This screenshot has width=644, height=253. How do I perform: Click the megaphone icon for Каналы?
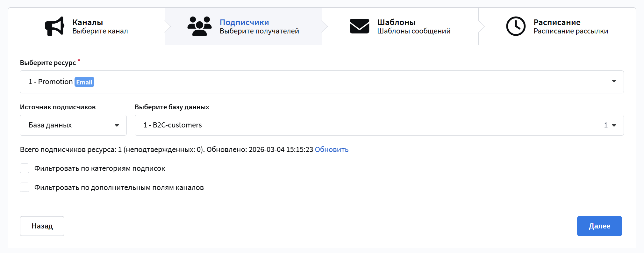tap(54, 26)
